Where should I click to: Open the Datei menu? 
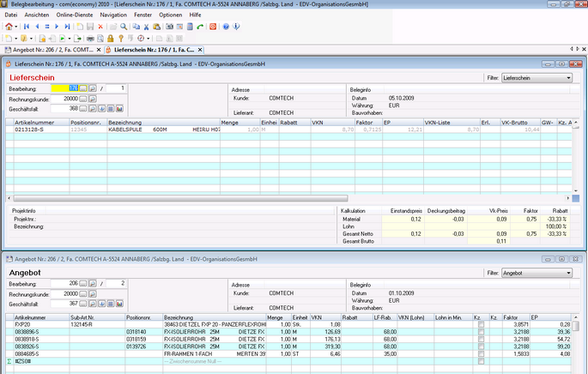click(11, 15)
